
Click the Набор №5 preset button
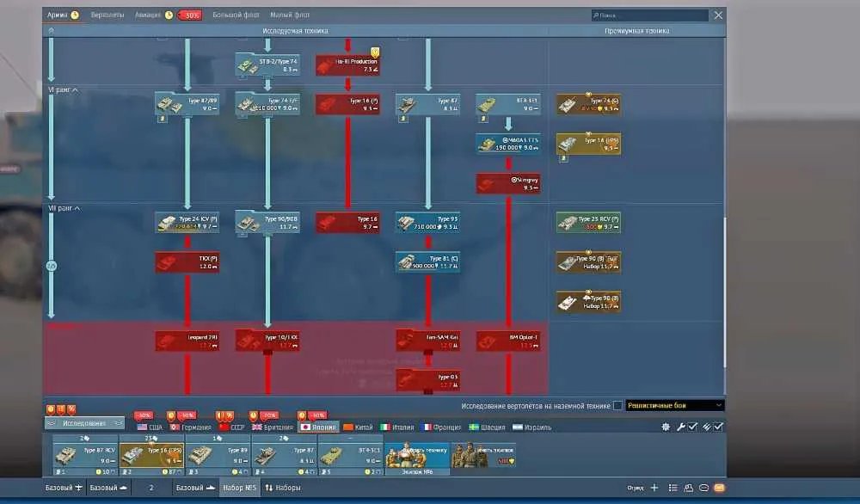pos(239,488)
